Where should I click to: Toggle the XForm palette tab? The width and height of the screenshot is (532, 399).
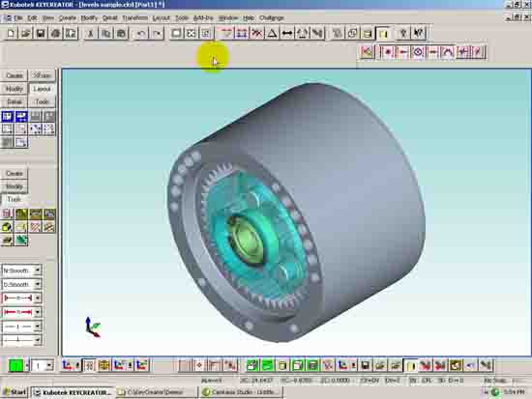[43, 75]
